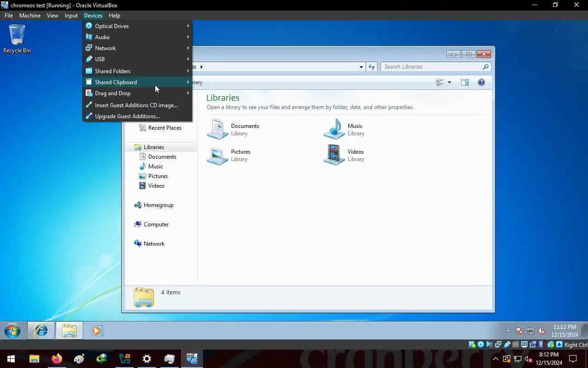588x368 pixels.
Task: Open Homegroup in the navigation pane
Action: (x=153, y=205)
